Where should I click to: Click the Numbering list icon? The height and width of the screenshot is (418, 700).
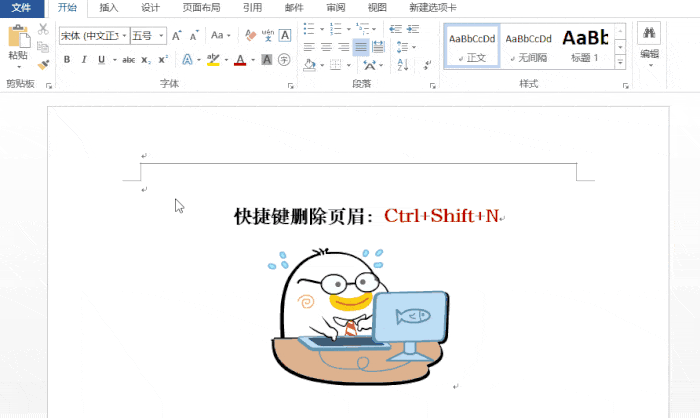(x=335, y=29)
